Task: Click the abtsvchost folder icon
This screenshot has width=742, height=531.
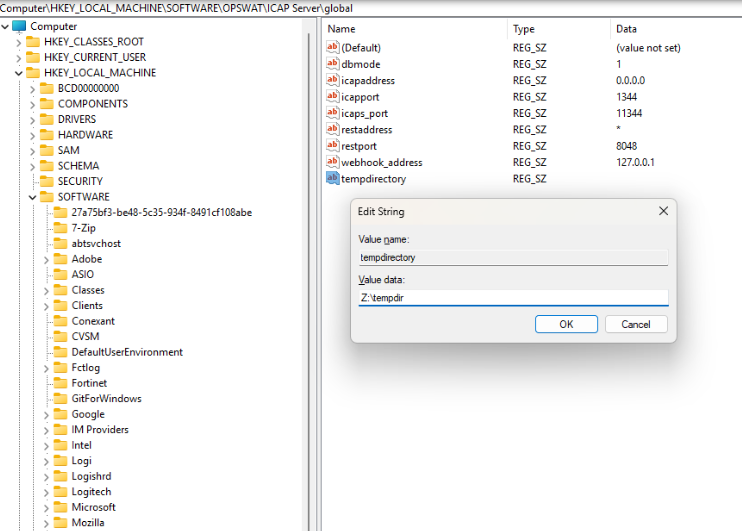Action: click(x=61, y=243)
